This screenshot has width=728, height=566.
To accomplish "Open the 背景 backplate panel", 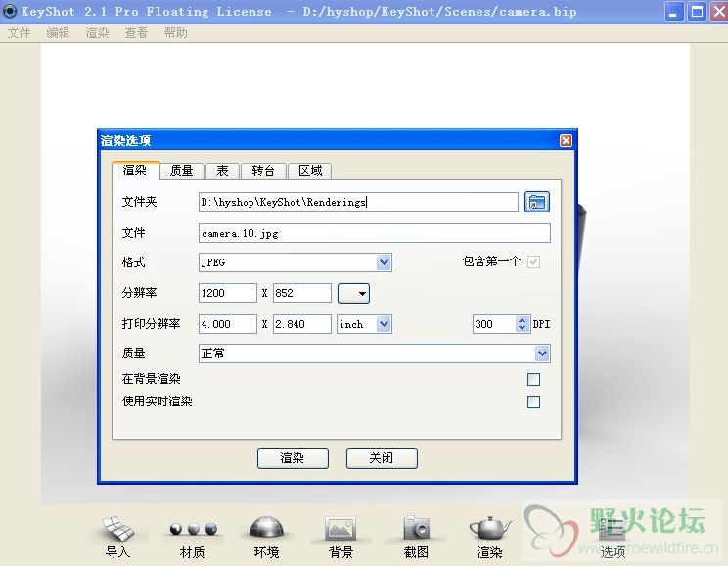I will (x=341, y=537).
